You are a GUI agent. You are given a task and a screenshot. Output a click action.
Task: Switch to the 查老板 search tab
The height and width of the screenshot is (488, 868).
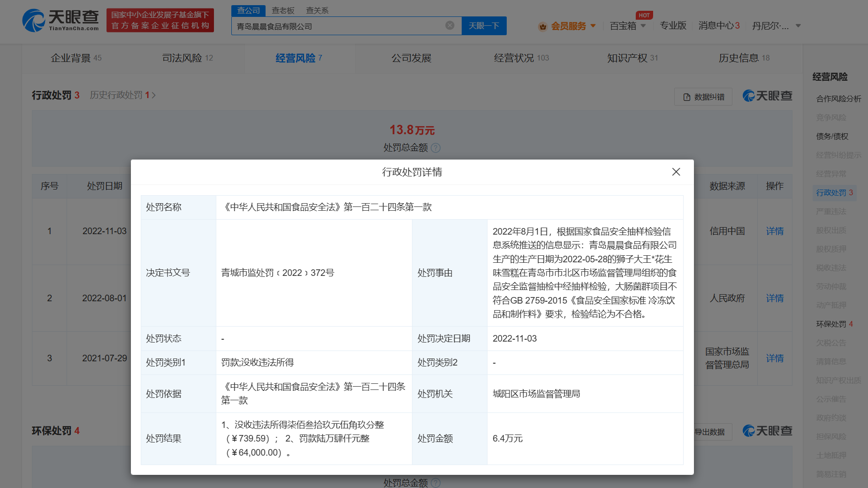(x=283, y=10)
